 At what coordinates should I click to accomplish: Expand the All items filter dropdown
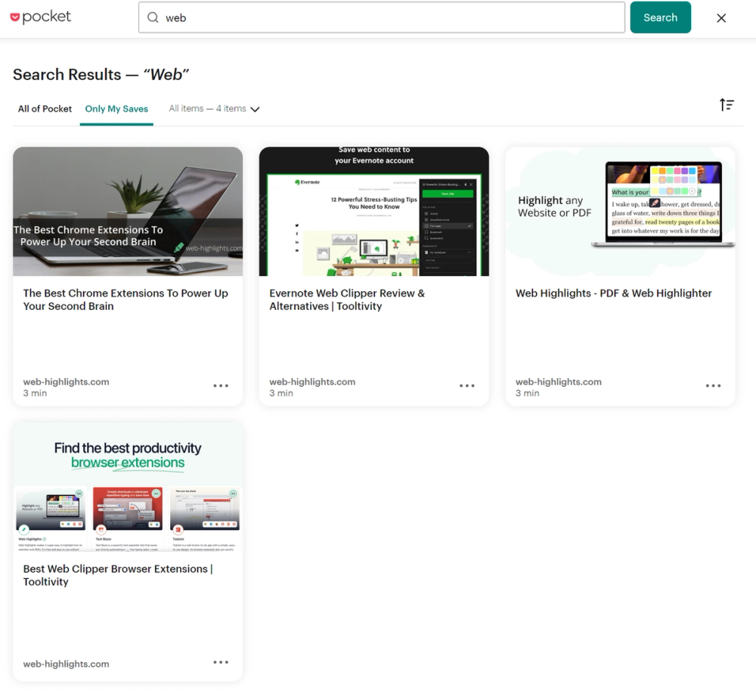[214, 109]
